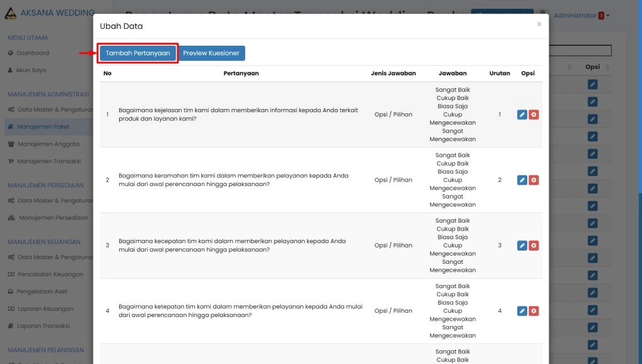The width and height of the screenshot is (642, 364).
Task: Delete question 3 about kecepatan
Action: [534, 246]
